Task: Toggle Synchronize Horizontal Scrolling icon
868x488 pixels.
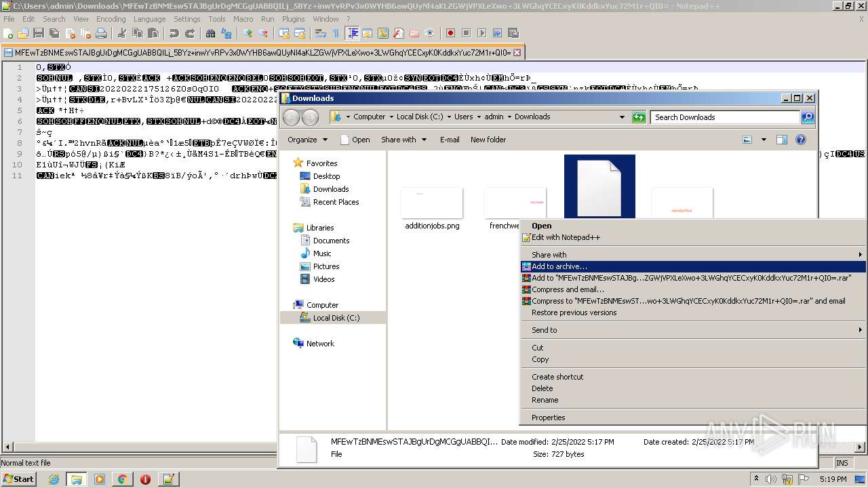Action: coord(300,33)
